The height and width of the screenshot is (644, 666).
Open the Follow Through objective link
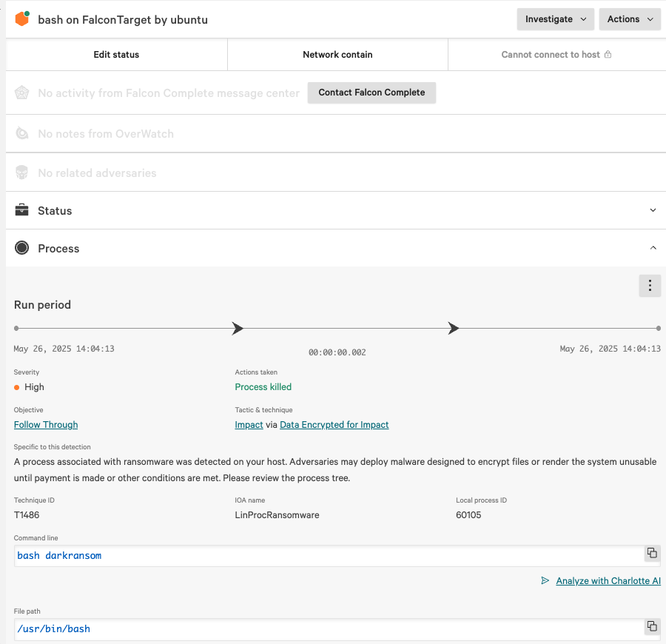point(46,425)
